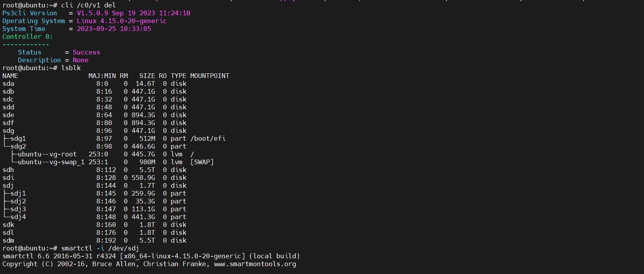Screen dimensions: 644x274
Task: Click the 'Controller 0:' heading
Action: coord(27,36)
